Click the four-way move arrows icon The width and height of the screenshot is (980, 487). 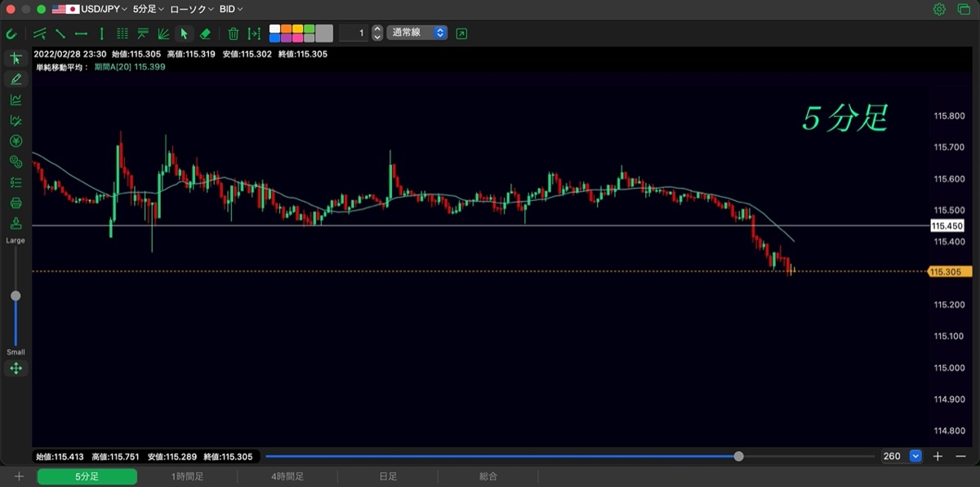tap(16, 369)
